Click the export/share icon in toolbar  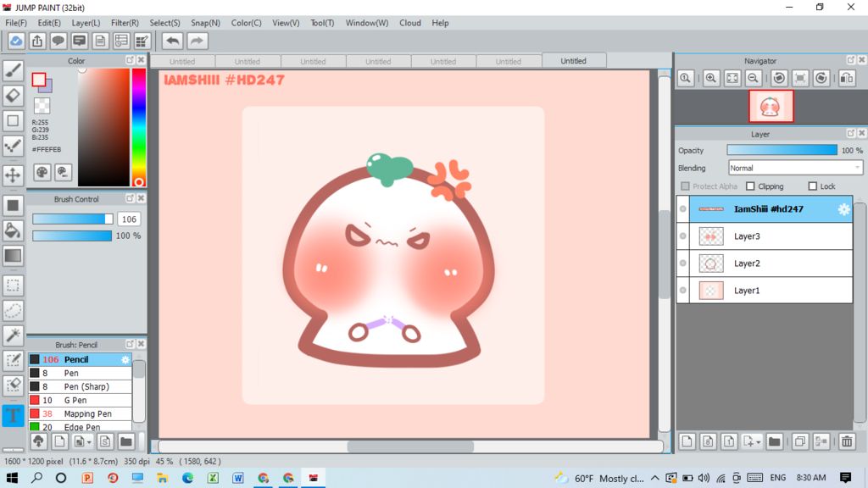[x=37, y=41]
